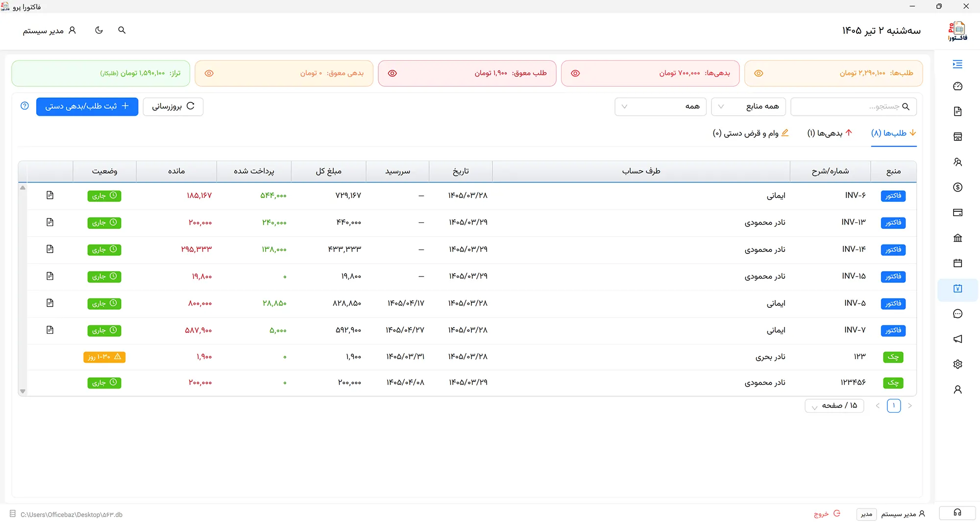Switch to the بدهی‌ها (۱) tab
This screenshot has height=522, width=980.
click(x=830, y=133)
